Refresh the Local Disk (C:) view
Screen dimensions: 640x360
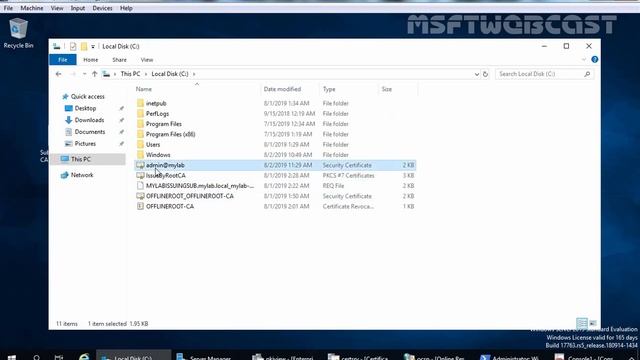(x=485, y=74)
